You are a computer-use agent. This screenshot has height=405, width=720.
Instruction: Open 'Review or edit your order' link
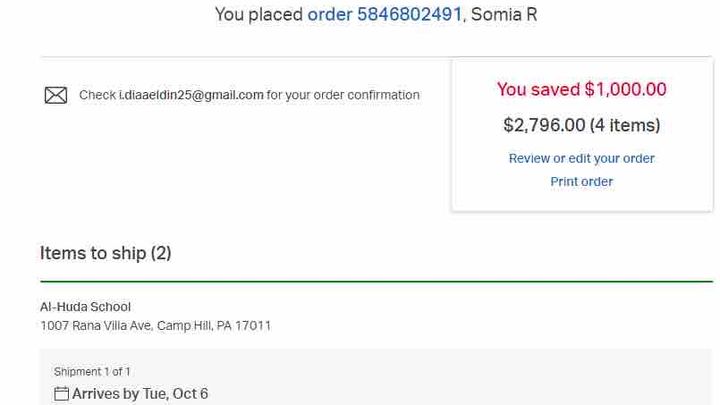pyautogui.click(x=581, y=158)
